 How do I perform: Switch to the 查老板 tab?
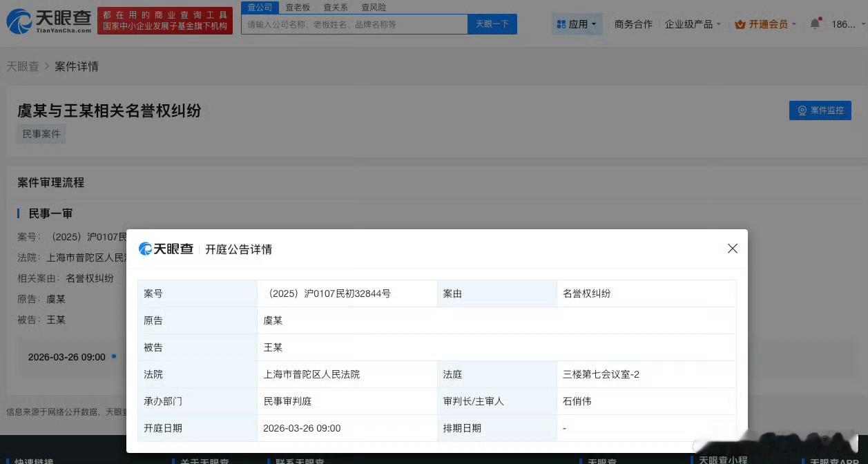point(298,7)
